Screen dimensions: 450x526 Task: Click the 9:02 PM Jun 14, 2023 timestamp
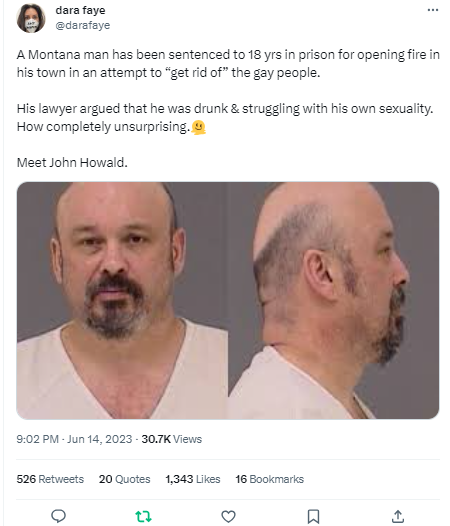74,439
